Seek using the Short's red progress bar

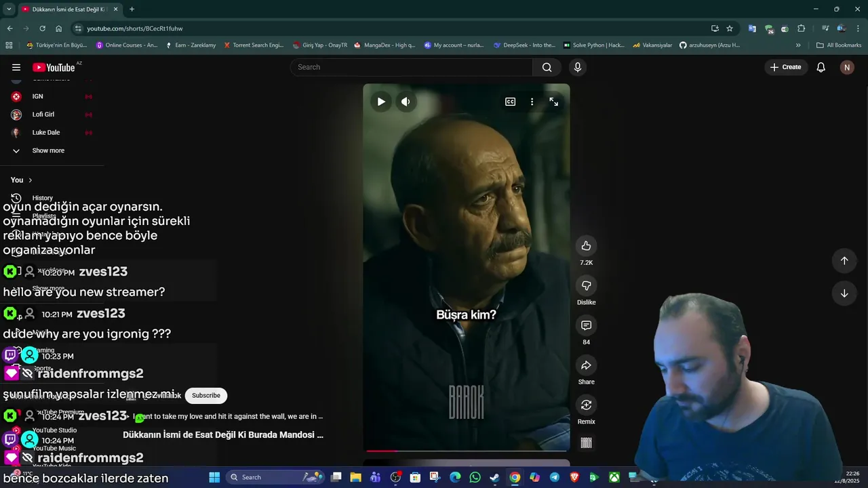click(467, 451)
